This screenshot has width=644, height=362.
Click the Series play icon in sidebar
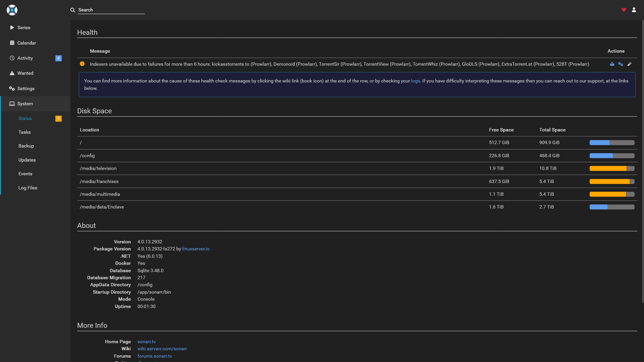pos(12,27)
